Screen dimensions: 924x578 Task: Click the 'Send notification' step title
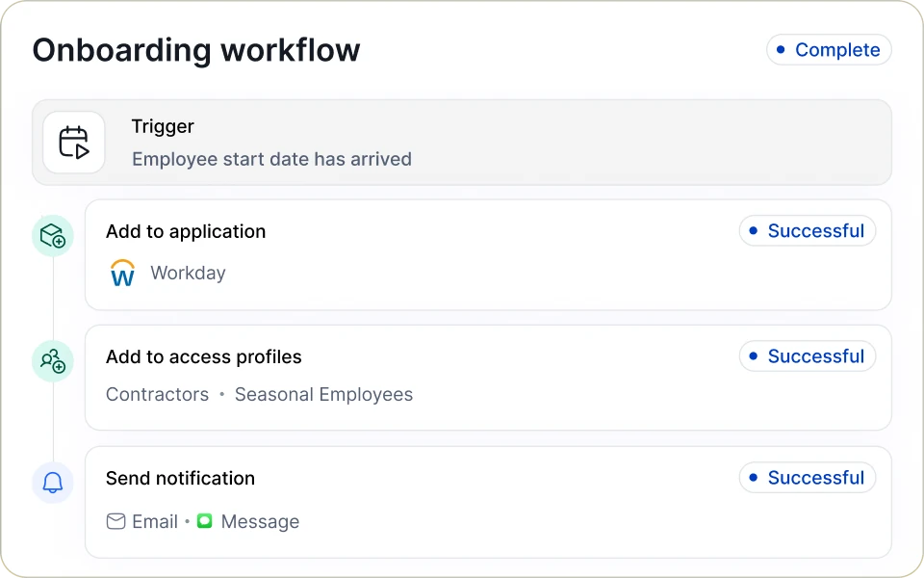click(x=180, y=479)
